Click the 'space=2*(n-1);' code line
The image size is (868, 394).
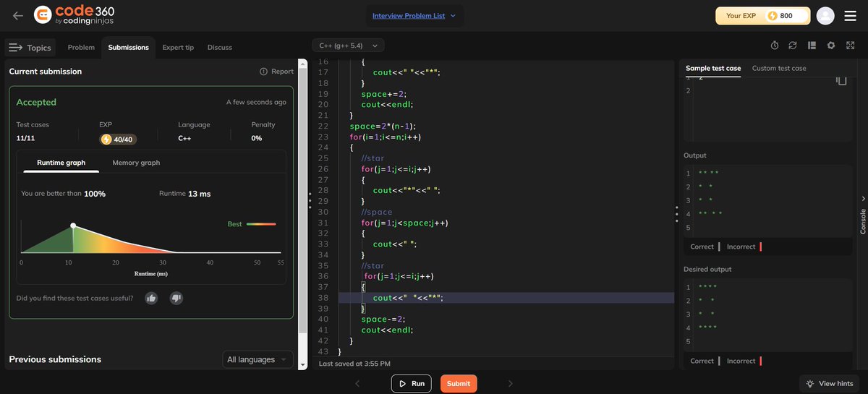click(383, 127)
